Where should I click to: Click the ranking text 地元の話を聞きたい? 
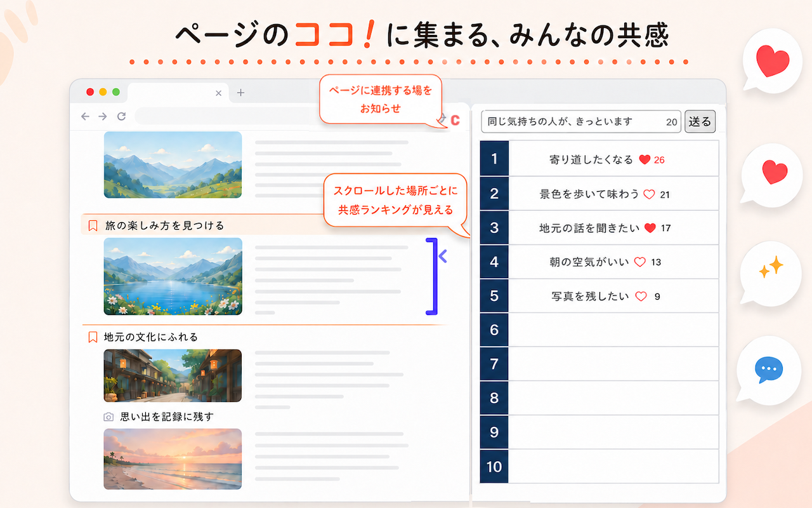tap(589, 228)
